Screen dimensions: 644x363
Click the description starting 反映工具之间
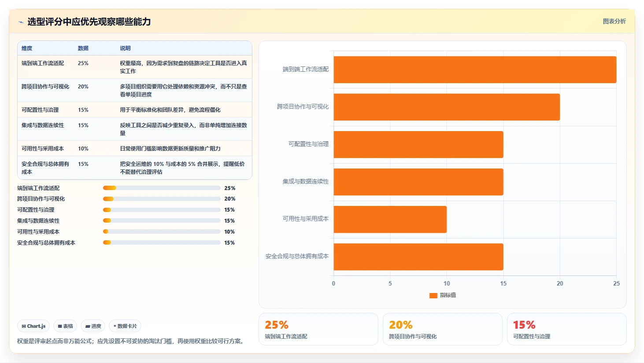[x=183, y=129]
